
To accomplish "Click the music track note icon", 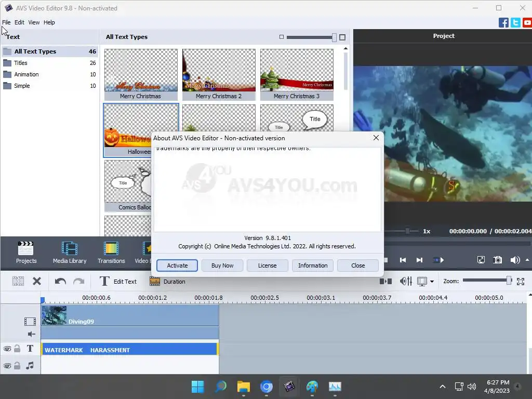I will pyautogui.click(x=30, y=365).
